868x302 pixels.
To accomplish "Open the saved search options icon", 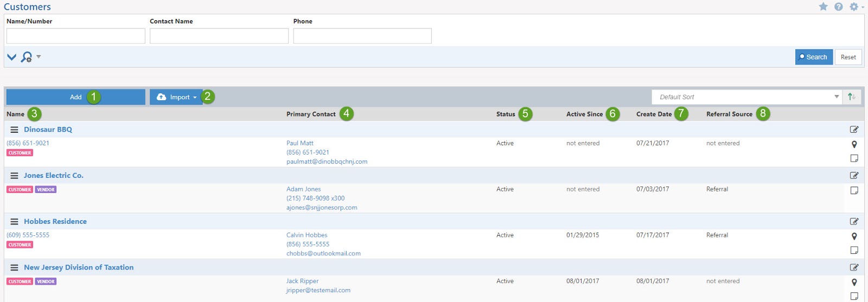I will (x=27, y=57).
